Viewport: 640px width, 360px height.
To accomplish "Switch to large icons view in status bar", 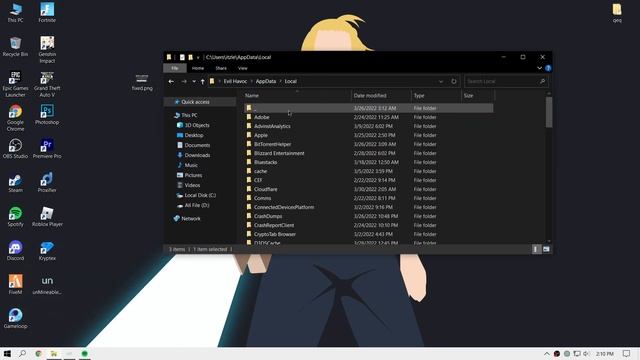I will click(546, 249).
